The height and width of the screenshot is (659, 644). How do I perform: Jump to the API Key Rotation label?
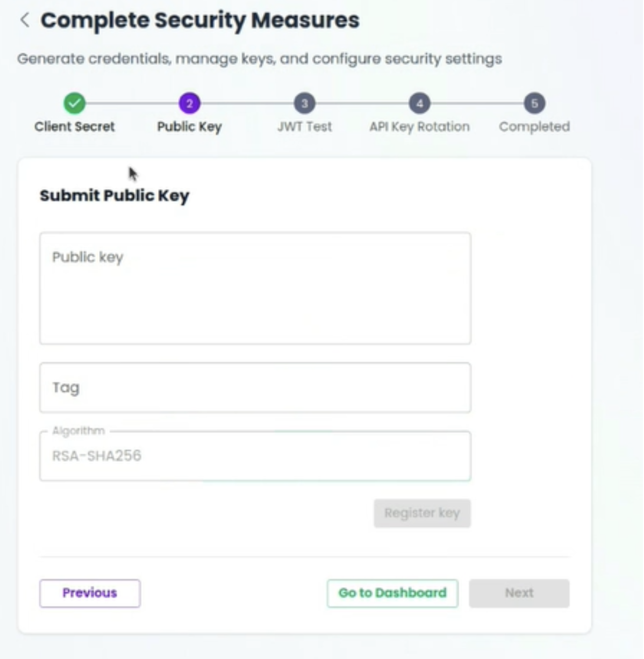(x=419, y=127)
